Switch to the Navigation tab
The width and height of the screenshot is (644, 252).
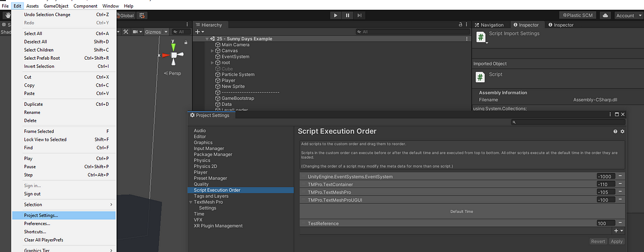click(x=489, y=25)
